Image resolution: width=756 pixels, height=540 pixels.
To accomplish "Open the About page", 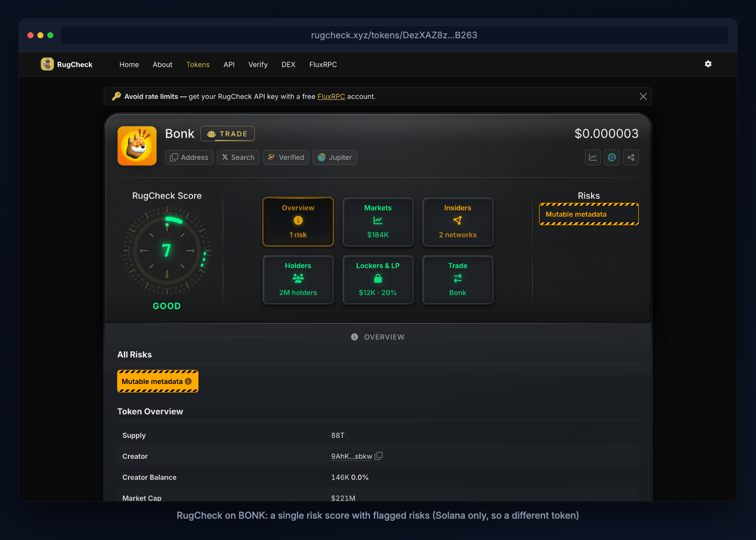I will tap(163, 64).
